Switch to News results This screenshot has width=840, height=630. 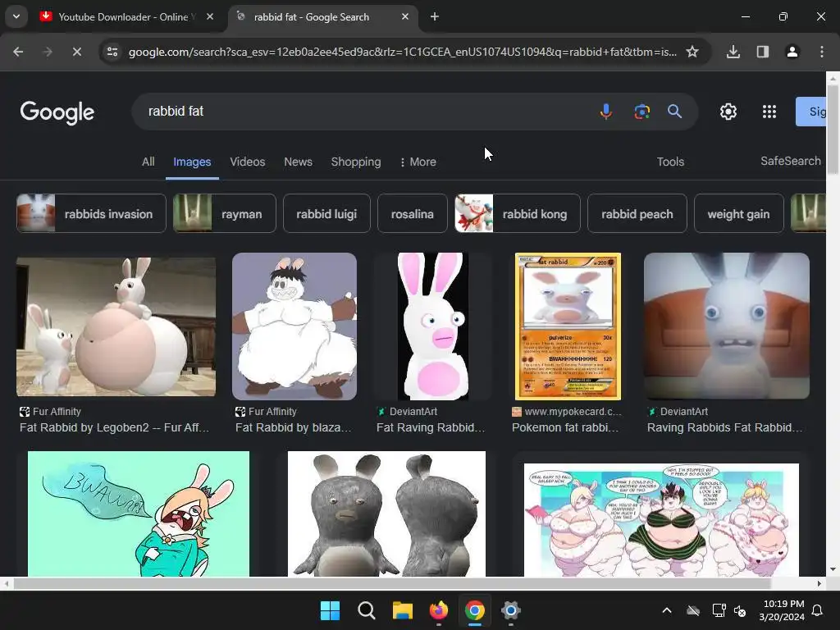tap(298, 162)
